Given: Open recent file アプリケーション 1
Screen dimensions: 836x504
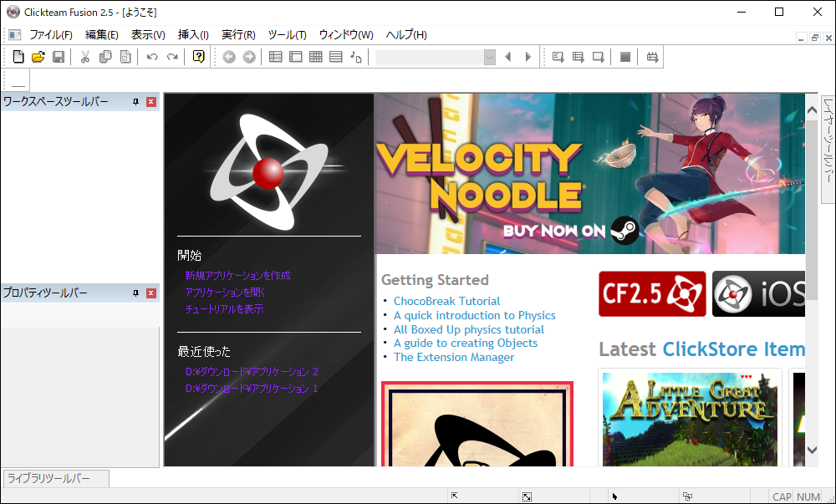Looking at the screenshot, I should tap(252, 389).
